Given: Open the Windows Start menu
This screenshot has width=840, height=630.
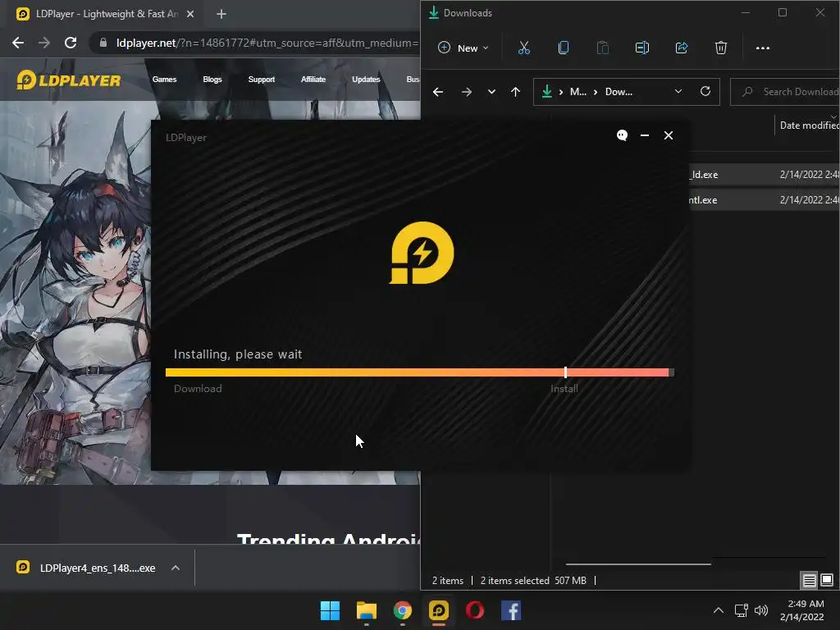Looking at the screenshot, I should [x=330, y=610].
